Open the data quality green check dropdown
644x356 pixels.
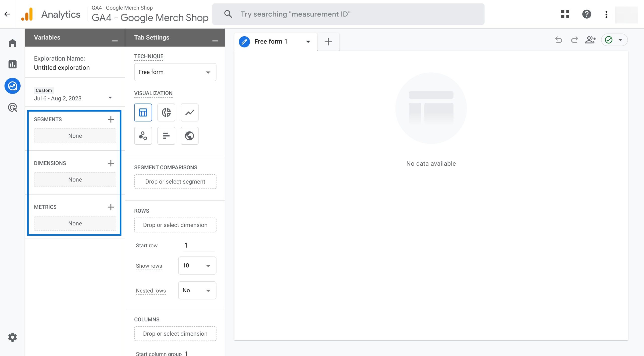(x=614, y=40)
